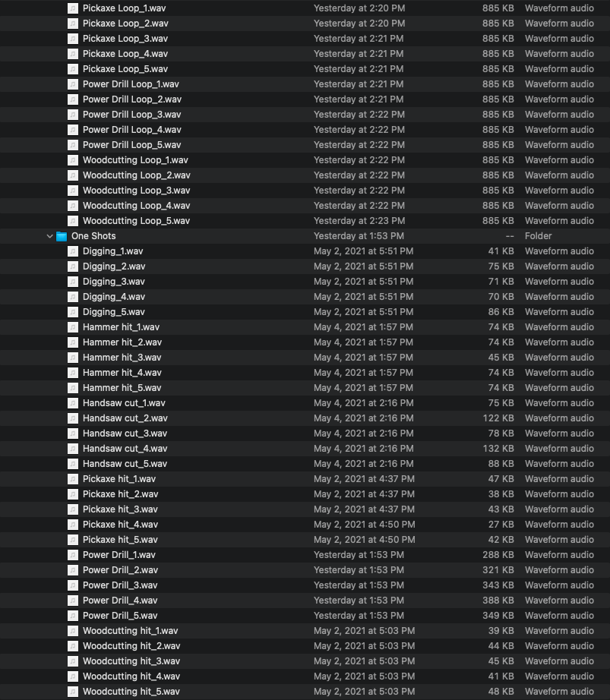Select the Power Drill Loop_3.wav file name
610x700 pixels.
point(131,115)
